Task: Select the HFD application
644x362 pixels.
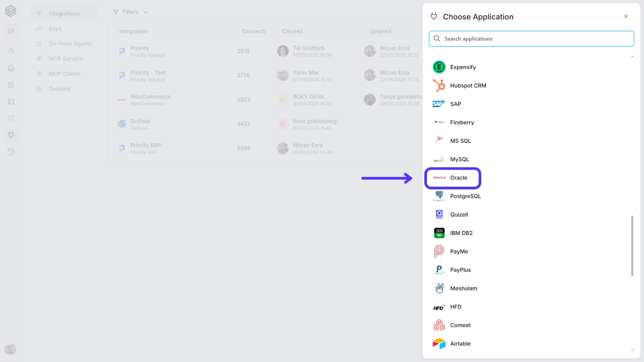Action: coord(455,307)
